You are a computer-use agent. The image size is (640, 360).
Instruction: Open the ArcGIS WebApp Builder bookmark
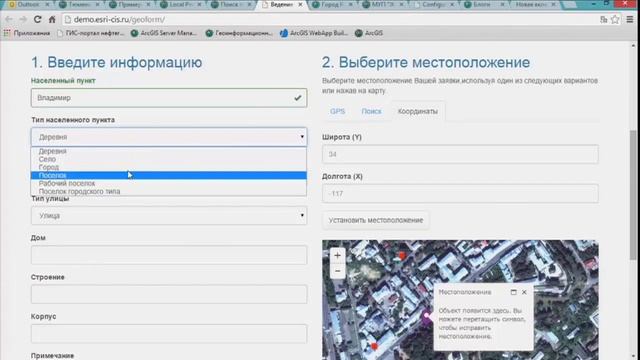coord(314,33)
